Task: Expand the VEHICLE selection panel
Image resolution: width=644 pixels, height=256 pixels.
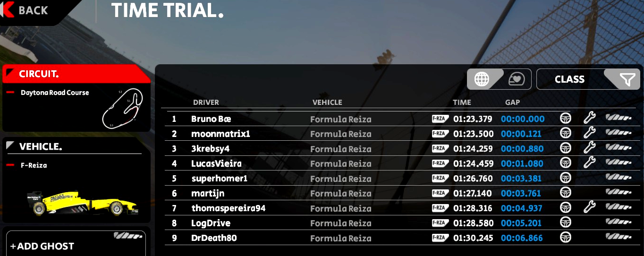Action: (x=76, y=146)
